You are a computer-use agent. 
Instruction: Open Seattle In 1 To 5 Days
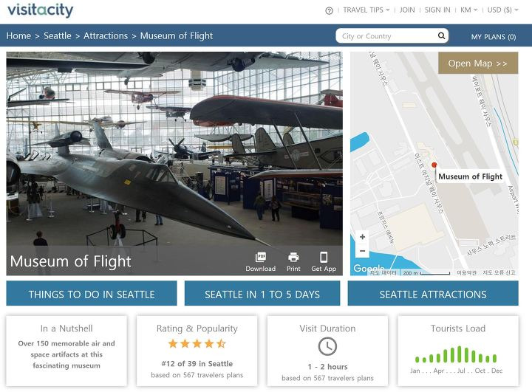coord(262,294)
